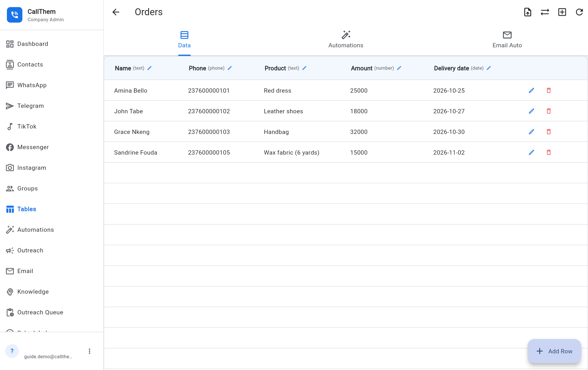Open Dashboard in the sidebar
588x370 pixels.
click(x=52, y=44)
